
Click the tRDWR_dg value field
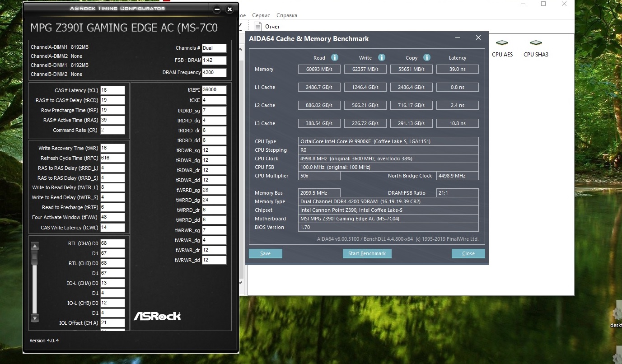(214, 160)
